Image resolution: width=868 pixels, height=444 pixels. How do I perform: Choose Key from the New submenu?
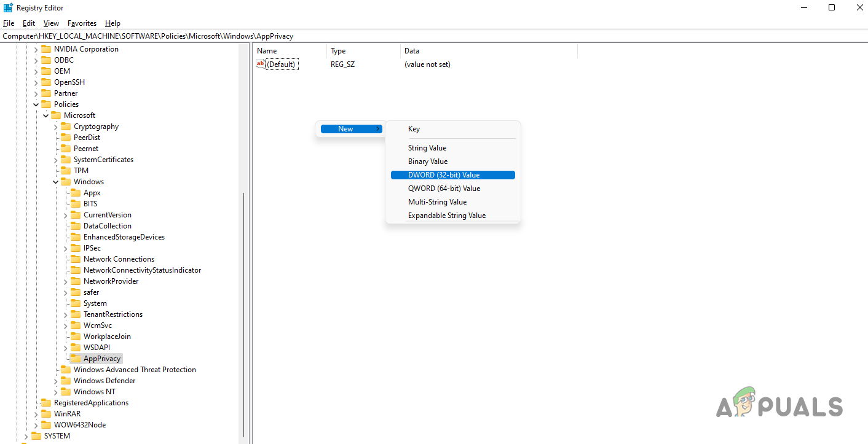tap(453, 129)
